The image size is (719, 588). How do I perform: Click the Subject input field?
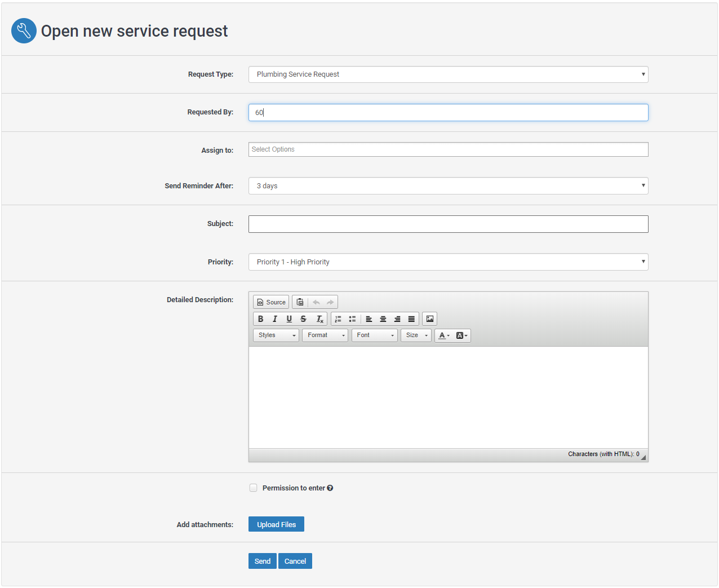(x=448, y=224)
